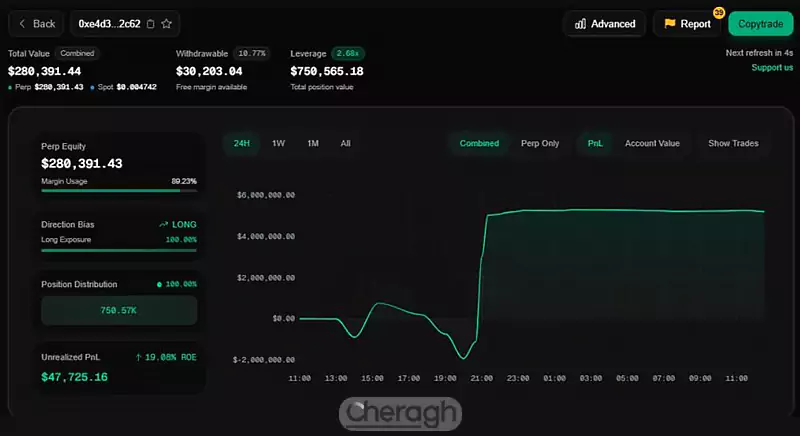
Task: Switch chart to Perp Only view
Action: [540, 143]
